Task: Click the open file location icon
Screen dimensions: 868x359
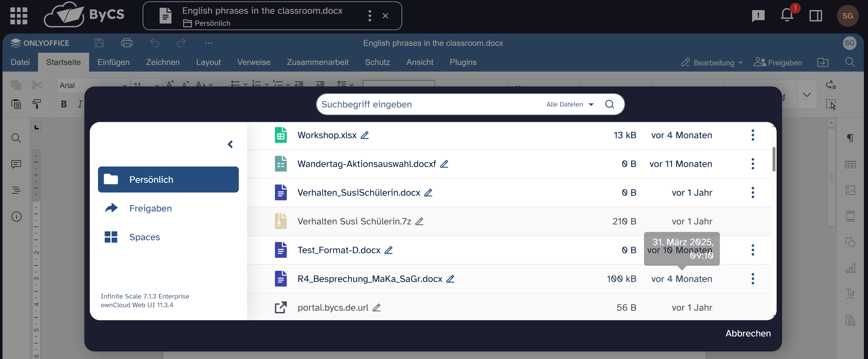Action: (823, 62)
